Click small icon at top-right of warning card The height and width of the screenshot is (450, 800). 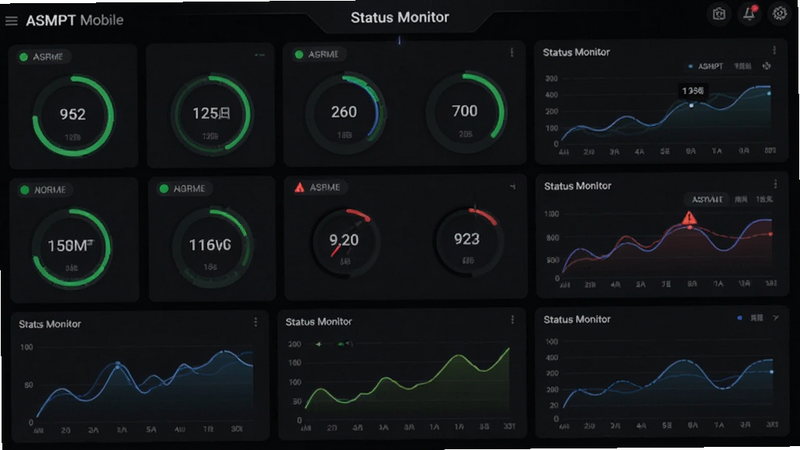click(x=513, y=187)
